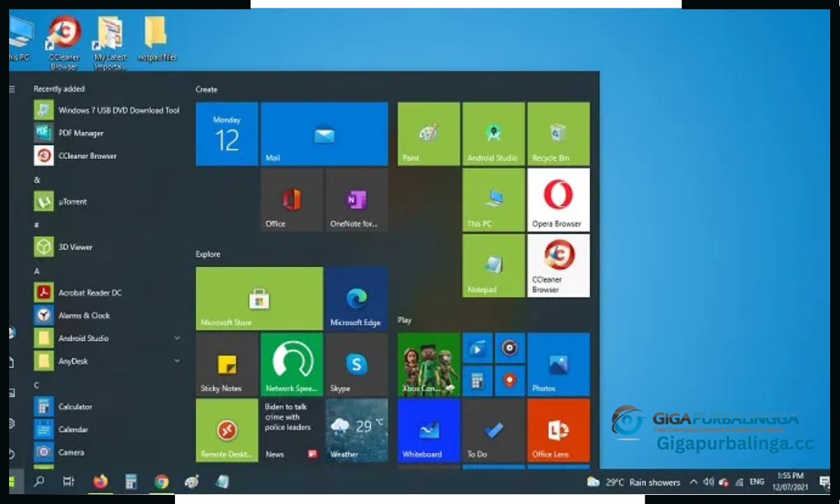Viewport: 840px width, 504px height.
Task: Open the OneNote tile
Action: pos(356,200)
